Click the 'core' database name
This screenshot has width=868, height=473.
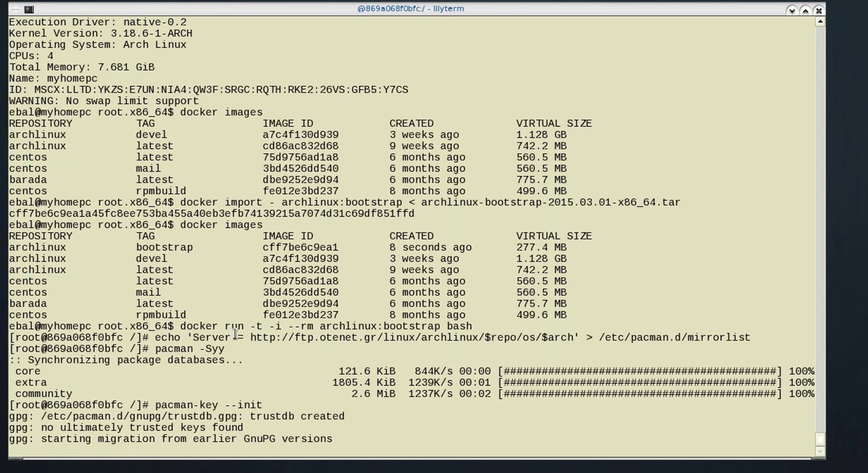(x=28, y=371)
